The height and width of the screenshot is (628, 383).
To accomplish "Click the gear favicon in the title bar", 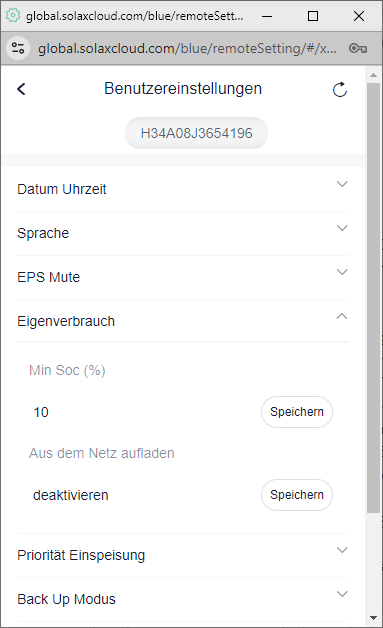I will click(x=13, y=16).
